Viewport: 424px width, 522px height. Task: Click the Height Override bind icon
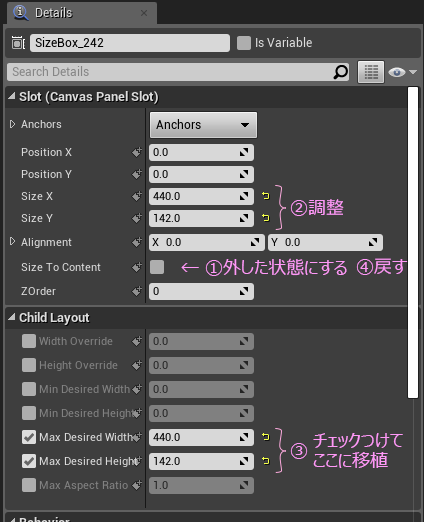click(x=137, y=365)
